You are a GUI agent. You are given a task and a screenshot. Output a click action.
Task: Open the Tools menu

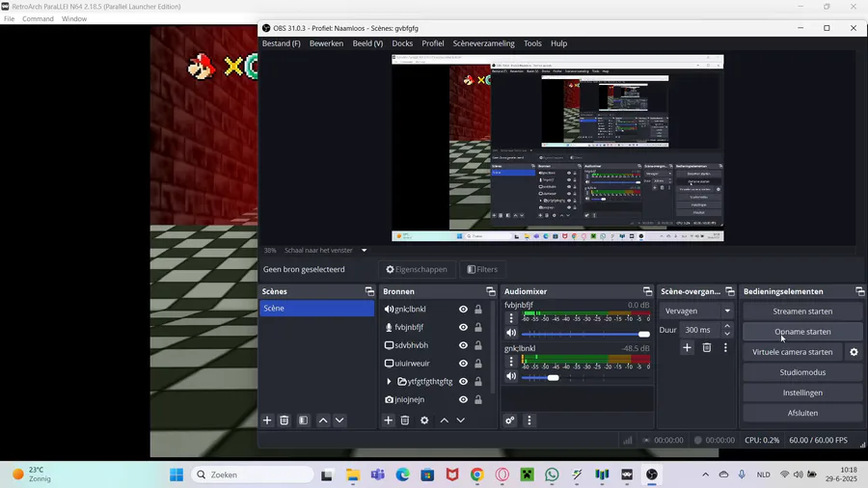tap(532, 43)
